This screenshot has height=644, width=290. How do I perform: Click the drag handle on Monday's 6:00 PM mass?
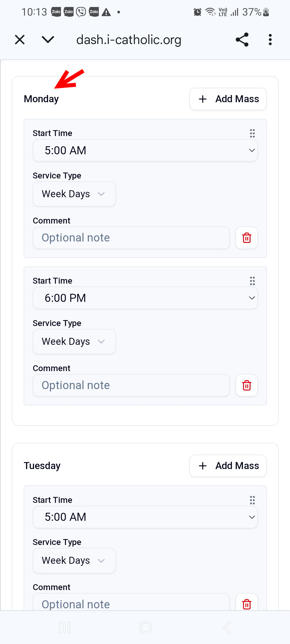click(252, 281)
